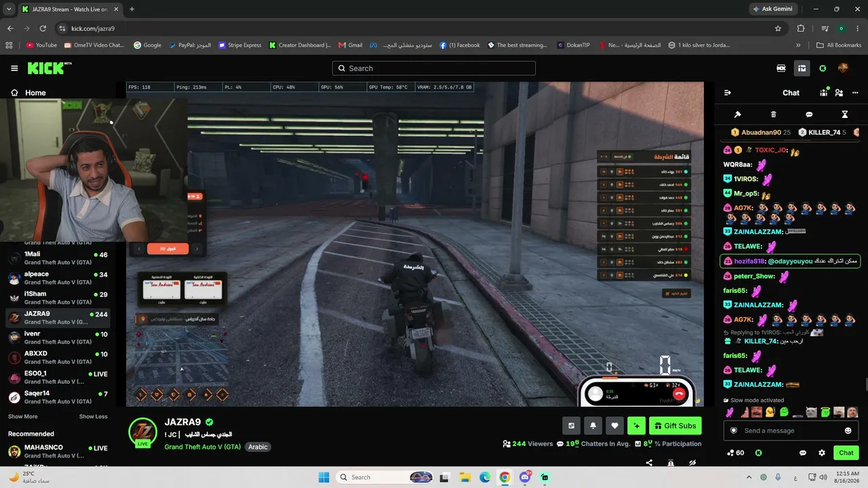The width and height of the screenshot is (868, 488).
Task: Open the Creator Dashboard bookmark
Action: click(x=300, y=45)
